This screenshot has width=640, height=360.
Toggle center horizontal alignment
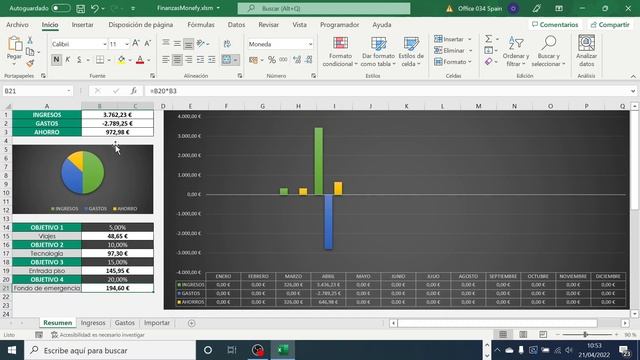177,60
